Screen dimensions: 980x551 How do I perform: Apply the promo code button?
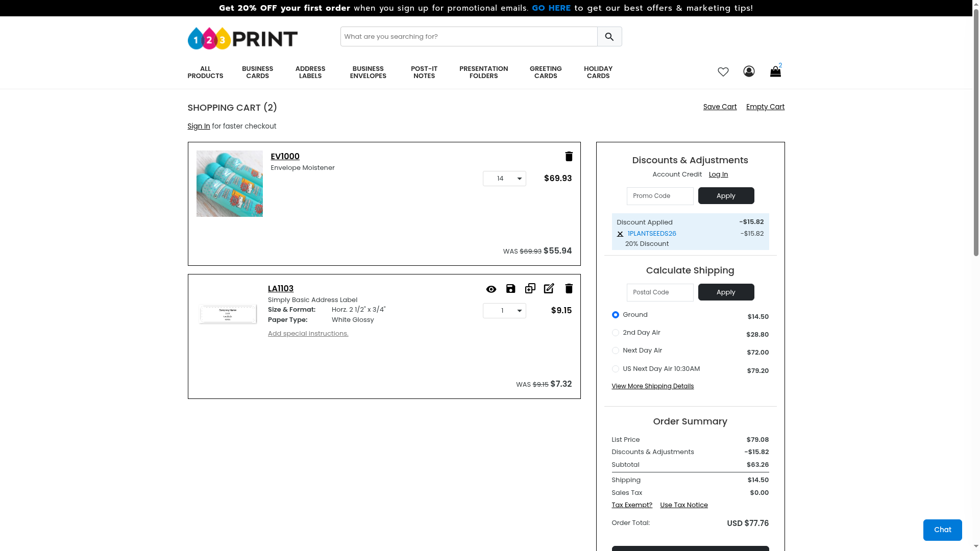725,196
